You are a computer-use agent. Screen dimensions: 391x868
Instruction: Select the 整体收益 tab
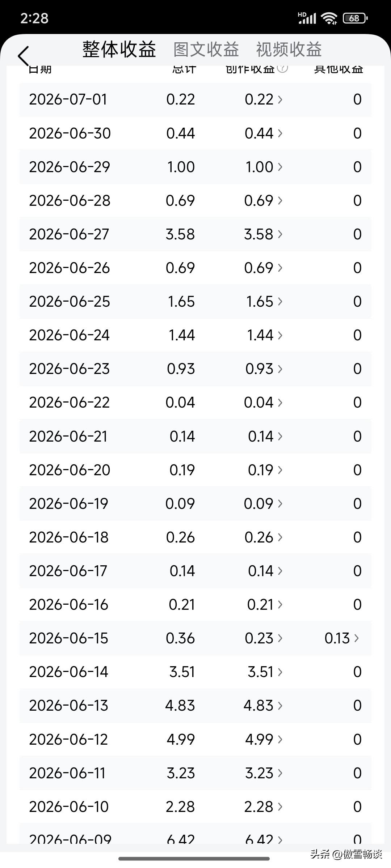click(119, 50)
